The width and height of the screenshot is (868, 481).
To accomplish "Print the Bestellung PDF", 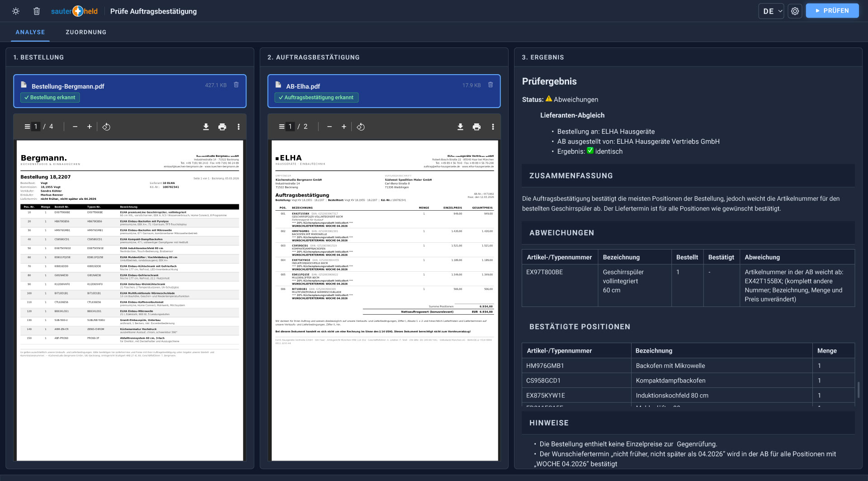I will pos(222,127).
